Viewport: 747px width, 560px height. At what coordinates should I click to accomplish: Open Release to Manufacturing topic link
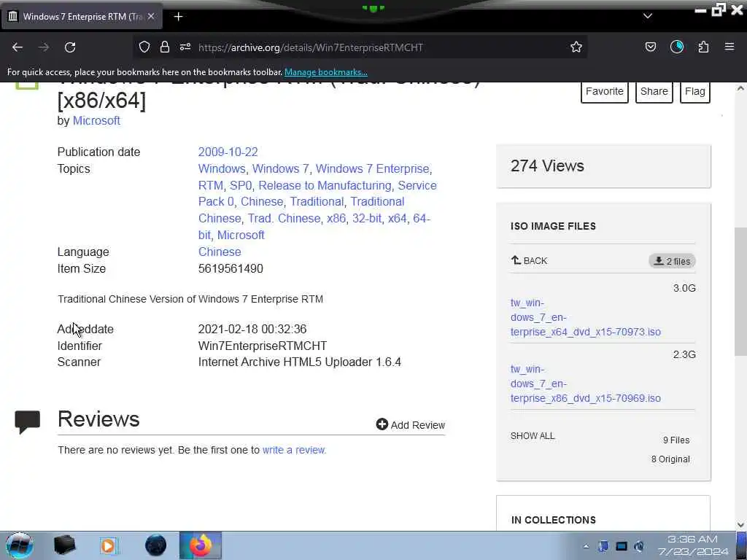325,186
